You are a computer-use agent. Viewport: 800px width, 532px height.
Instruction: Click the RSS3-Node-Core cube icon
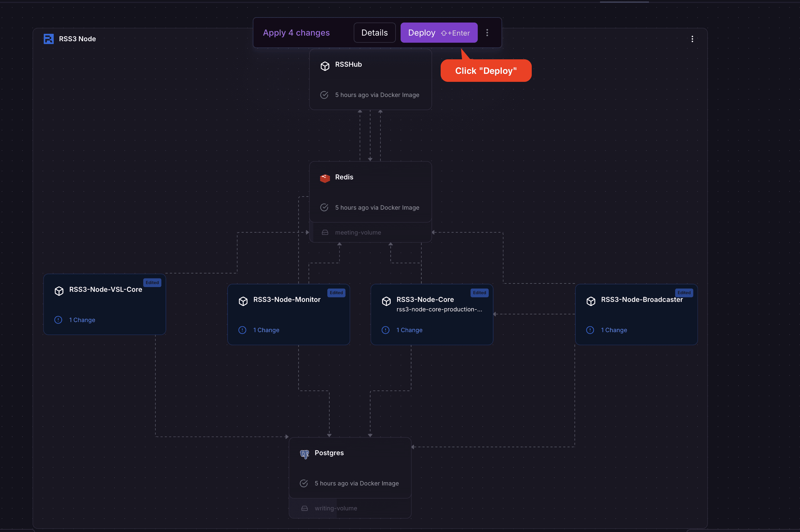pyautogui.click(x=386, y=301)
